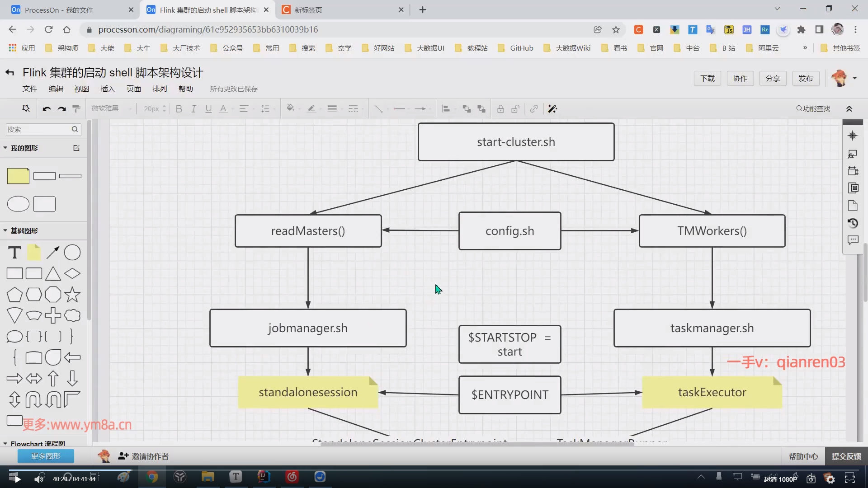Open the 插入 menu
The image size is (868, 488).
[108, 89]
